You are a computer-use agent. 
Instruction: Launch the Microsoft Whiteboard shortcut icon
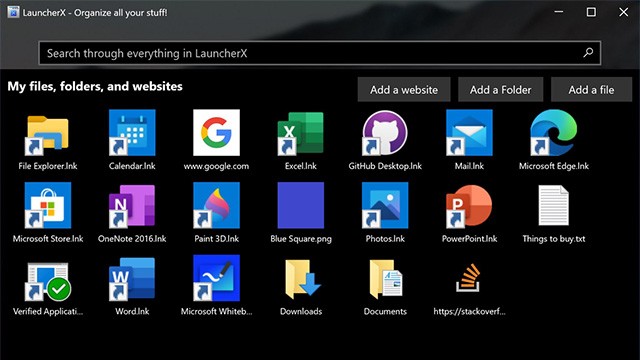pos(216,278)
